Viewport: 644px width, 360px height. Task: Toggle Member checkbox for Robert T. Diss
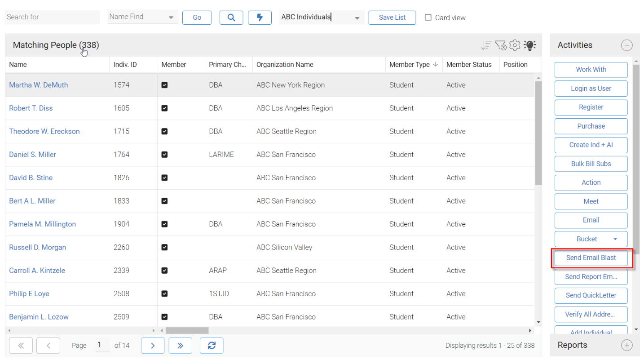click(x=164, y=108)
